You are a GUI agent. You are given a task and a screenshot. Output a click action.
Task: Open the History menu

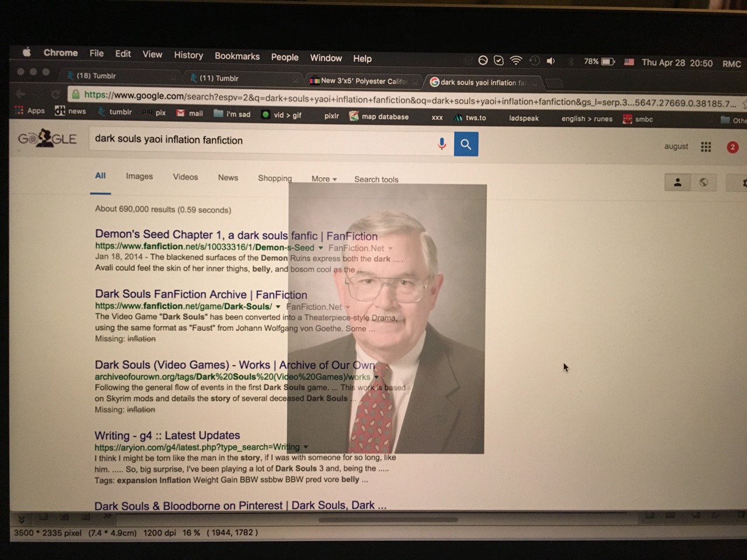coord(189,55)
